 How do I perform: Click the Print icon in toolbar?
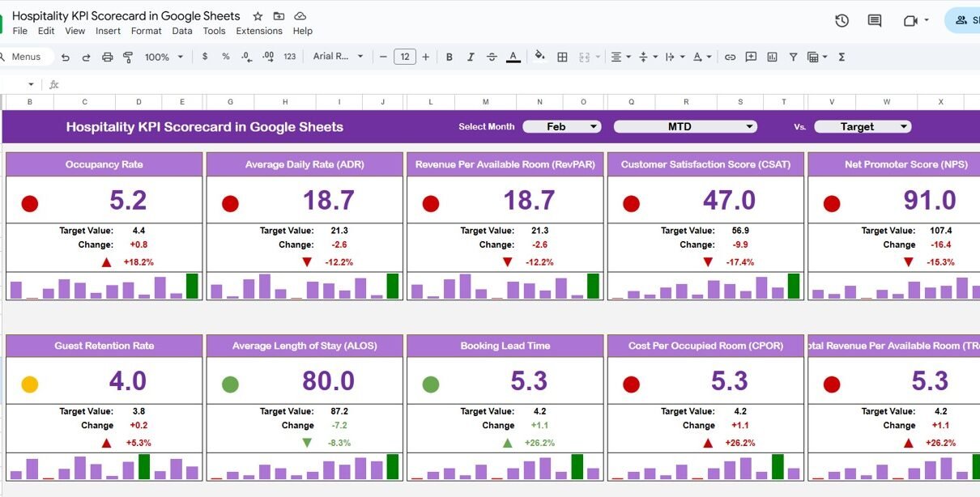[x=108, y=57]
